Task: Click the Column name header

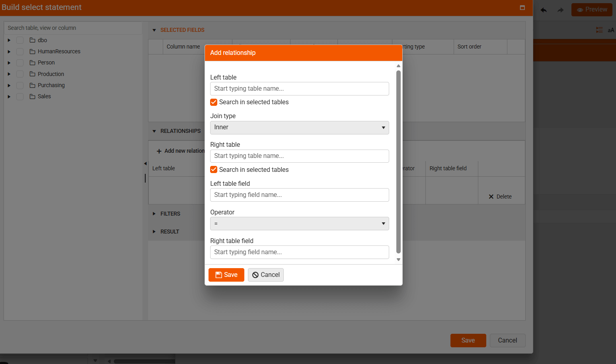Action: tap(183, 47)
